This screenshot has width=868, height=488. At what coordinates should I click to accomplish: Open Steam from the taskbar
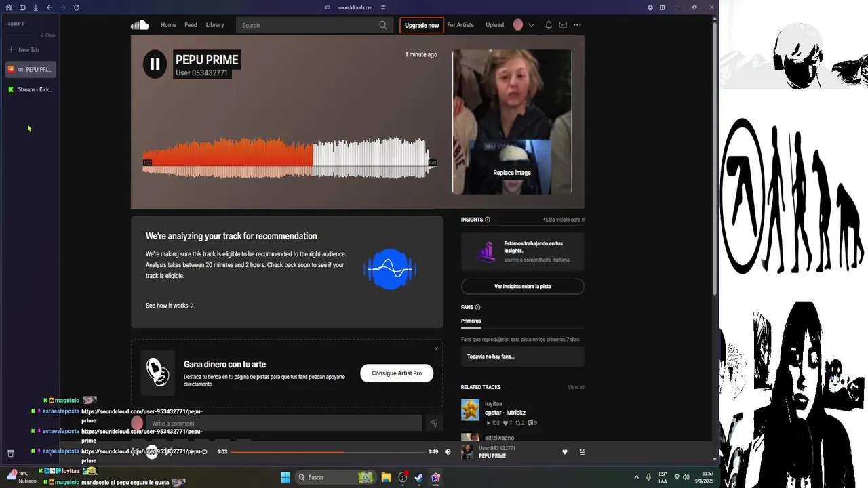click(x=419, y=477)
